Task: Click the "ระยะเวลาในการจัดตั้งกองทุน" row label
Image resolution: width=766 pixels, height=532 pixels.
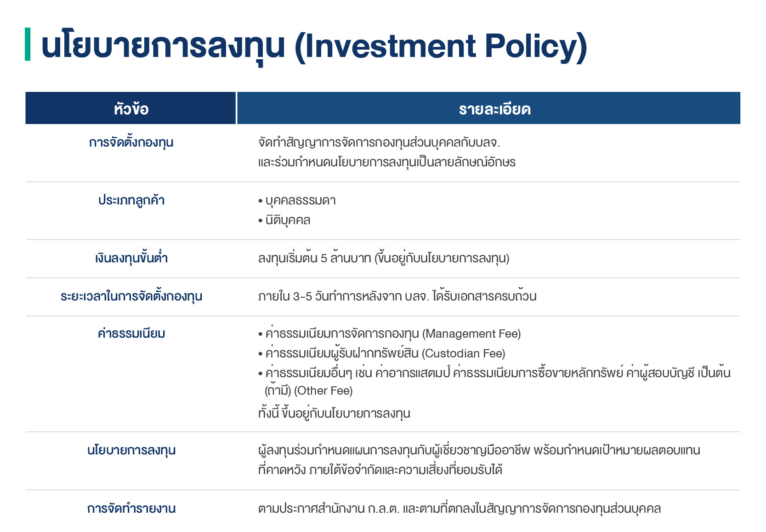Action: pos(131,296)
